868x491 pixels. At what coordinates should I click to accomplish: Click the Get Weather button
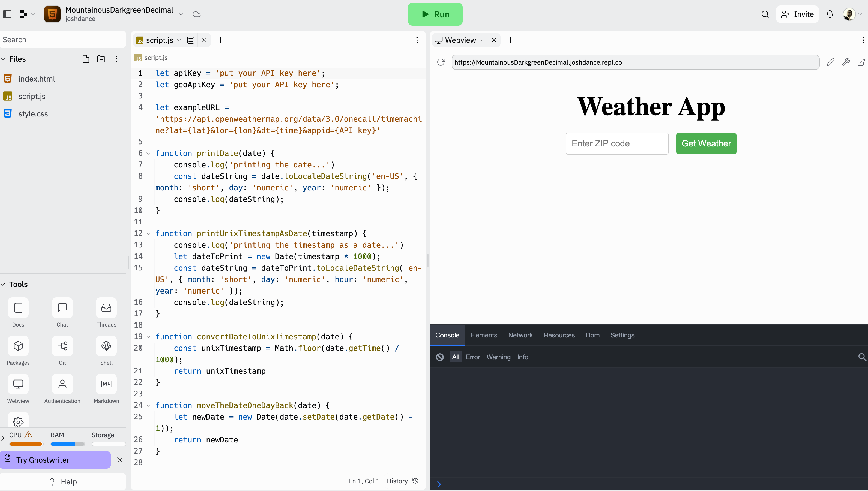[706, 144]
